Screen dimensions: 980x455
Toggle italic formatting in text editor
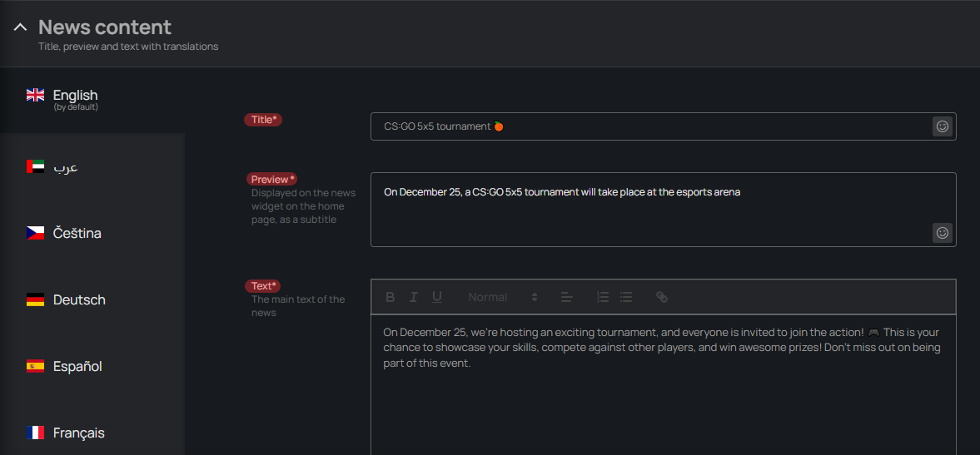(413, 297)
